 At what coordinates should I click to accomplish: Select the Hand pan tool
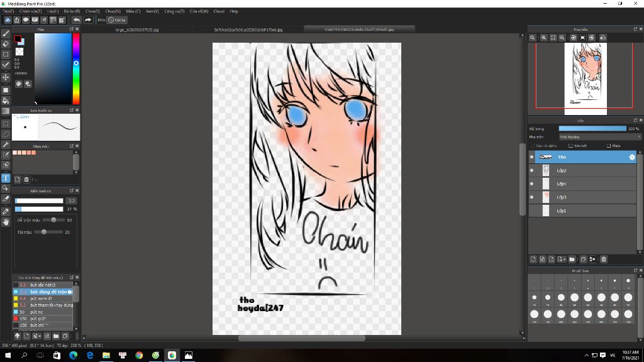point(6,222)
